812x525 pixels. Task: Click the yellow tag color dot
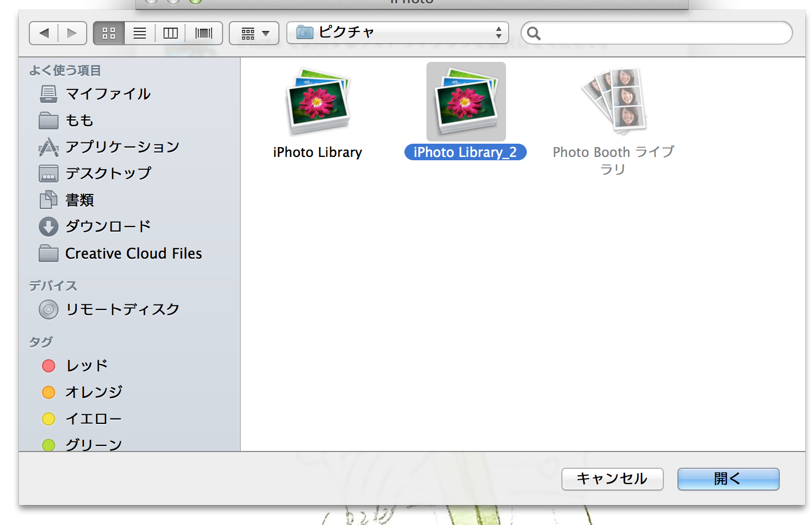coord(49,419)
